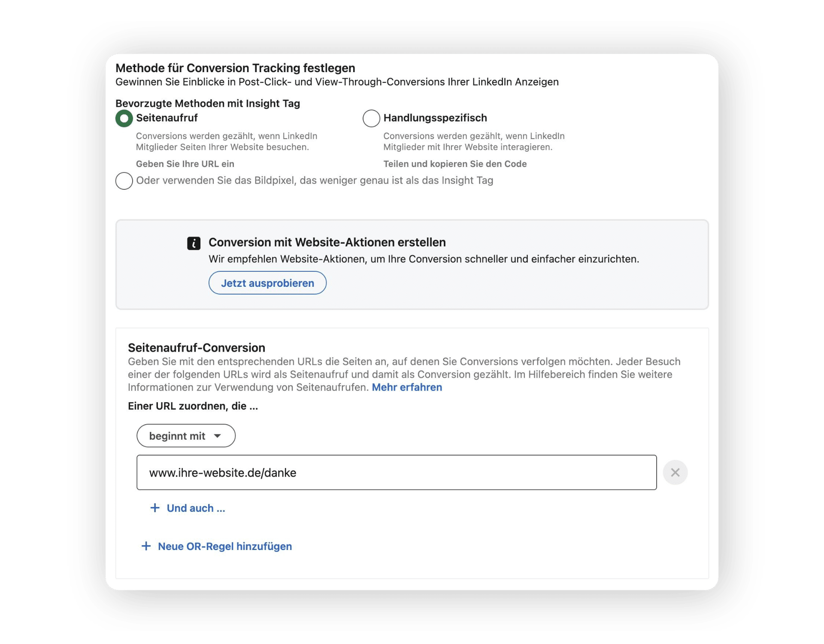This screenshot has width=824, height=644.
Task: Choose the Bildpixel radio option circle
Action: tap(124, 181)
